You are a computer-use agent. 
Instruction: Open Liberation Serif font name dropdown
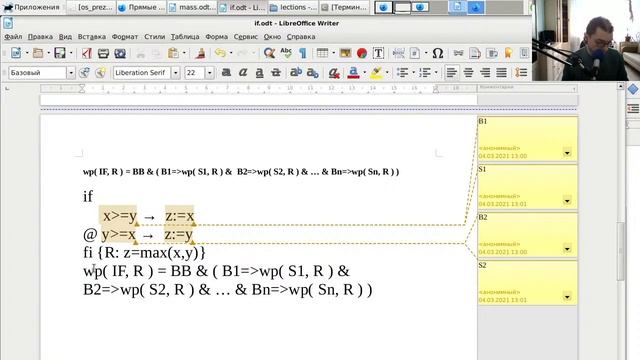[x=176, y=73]
